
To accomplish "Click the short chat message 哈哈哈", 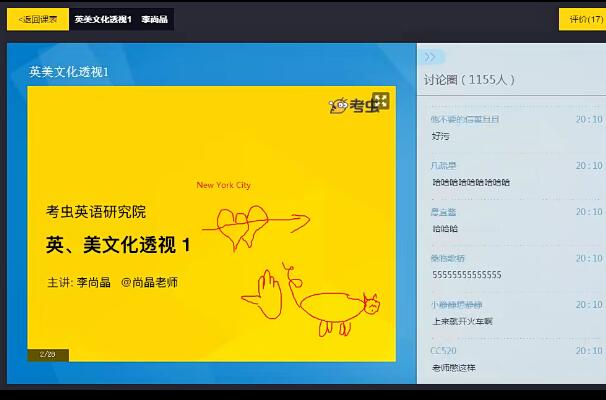I will click(445, 229).
